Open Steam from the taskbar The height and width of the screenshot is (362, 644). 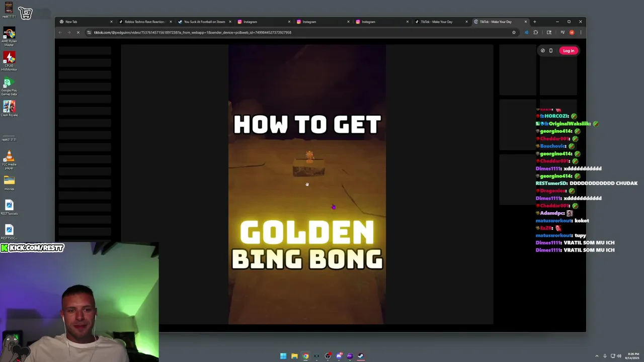pos(361,356)
